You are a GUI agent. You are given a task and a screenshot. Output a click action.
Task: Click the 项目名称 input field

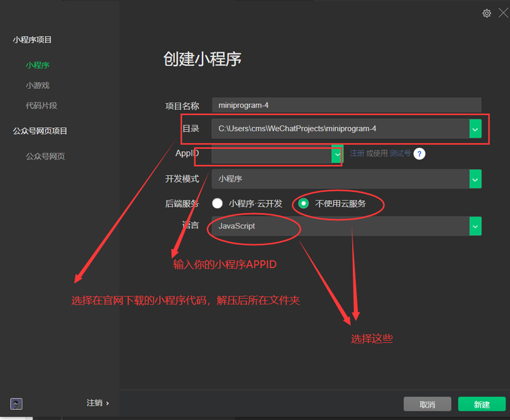[x=346, y=105]
